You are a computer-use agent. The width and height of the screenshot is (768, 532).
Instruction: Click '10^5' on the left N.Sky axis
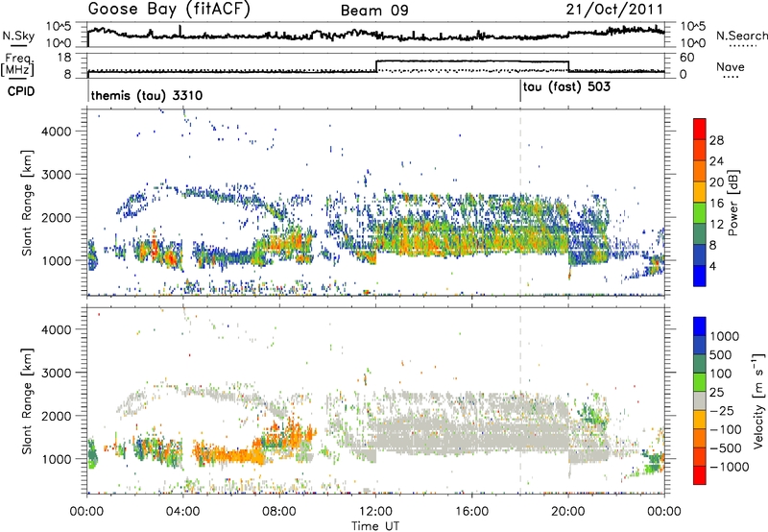pos(59,27)
